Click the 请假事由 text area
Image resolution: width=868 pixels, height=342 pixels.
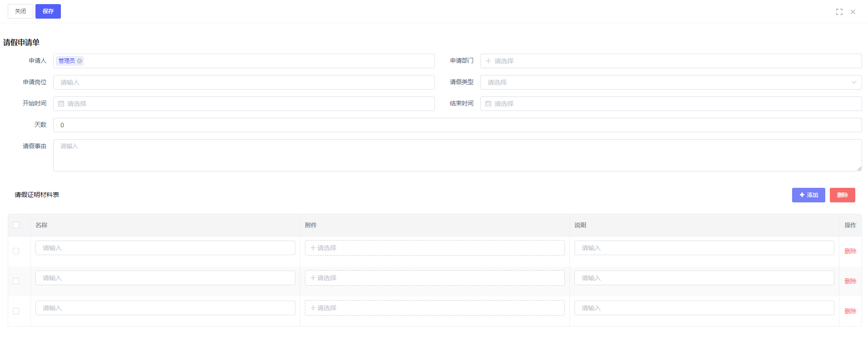(x=457, y=155)
